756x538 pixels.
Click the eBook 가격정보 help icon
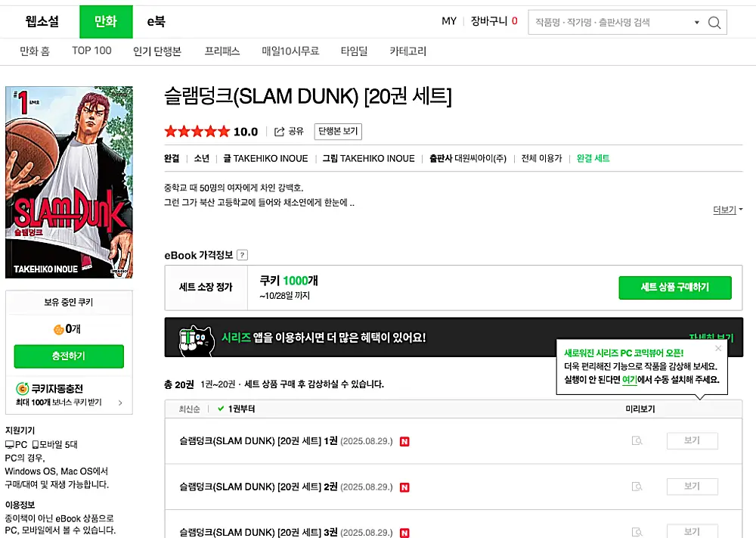point(243,255)
